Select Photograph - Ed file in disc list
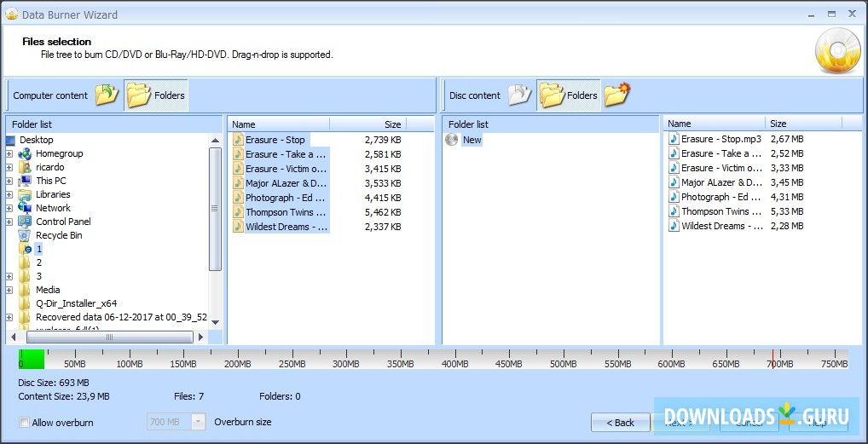This screenshot has width=868, height=444. (721, 197)
